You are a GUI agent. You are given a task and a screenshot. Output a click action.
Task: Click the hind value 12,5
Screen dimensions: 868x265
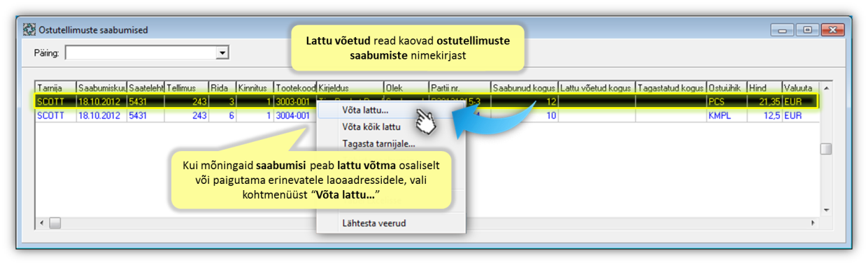coord(764,115)
